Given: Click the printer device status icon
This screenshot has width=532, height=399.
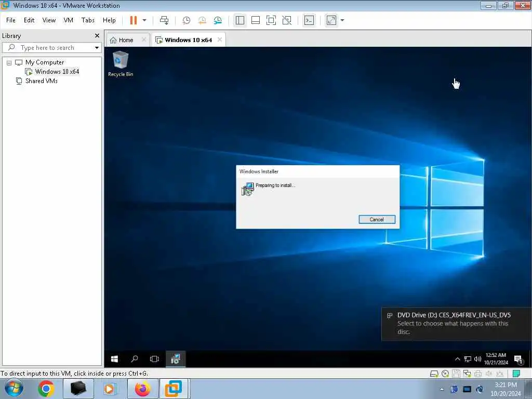Looking at the screenshot, I should coord(478,374).
